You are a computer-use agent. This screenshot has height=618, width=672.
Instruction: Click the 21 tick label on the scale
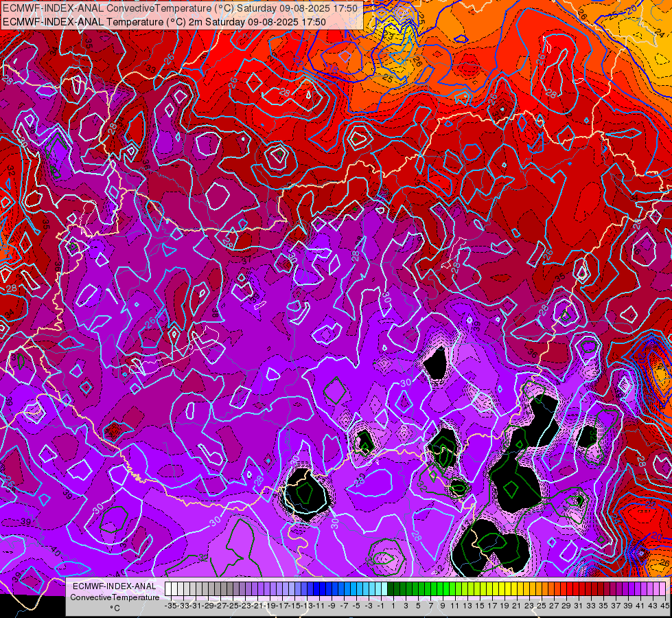coord(517,606)
